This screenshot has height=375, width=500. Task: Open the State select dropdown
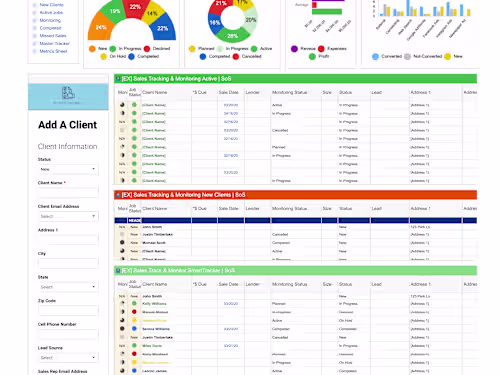click(68, 287)
